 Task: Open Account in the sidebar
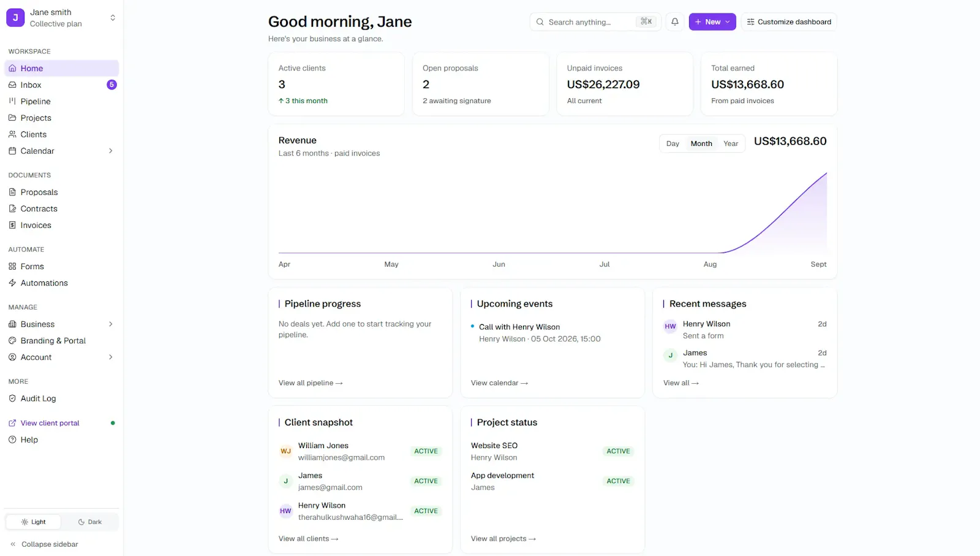[x=61, y=357]
